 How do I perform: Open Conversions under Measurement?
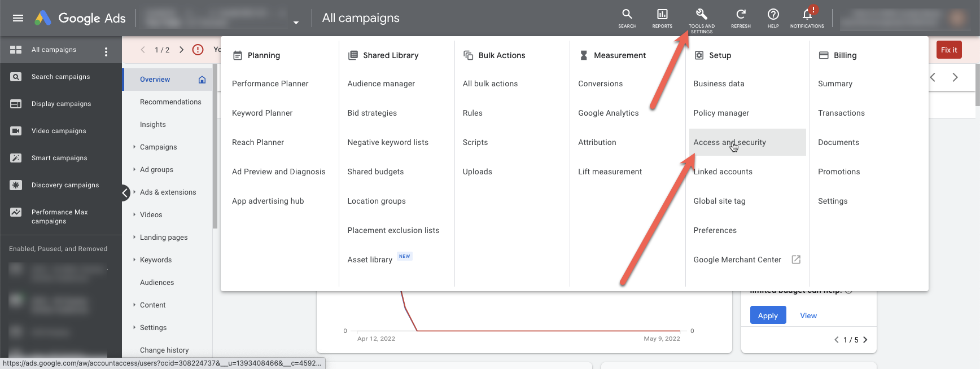point(600,84)
